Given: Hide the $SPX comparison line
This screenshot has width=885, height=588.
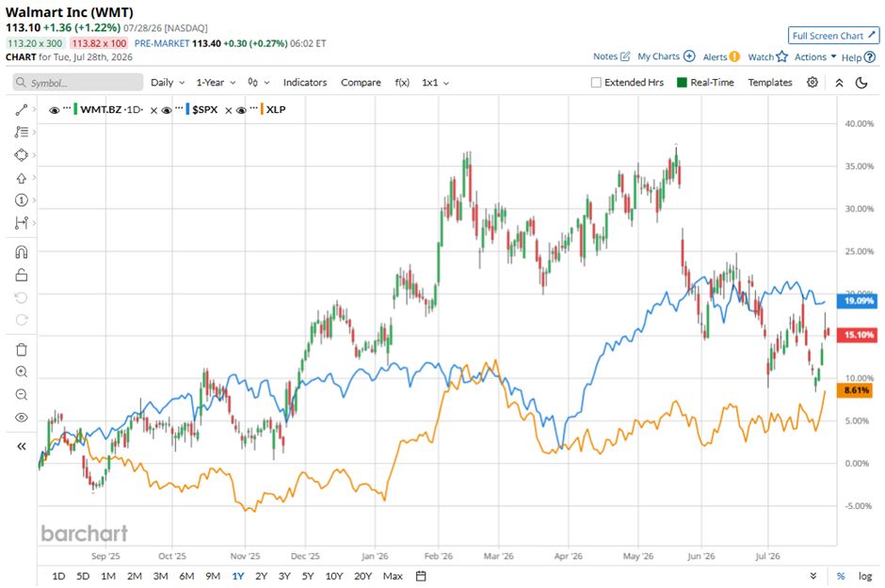Looking at the screenshot, I should (167, 110).
